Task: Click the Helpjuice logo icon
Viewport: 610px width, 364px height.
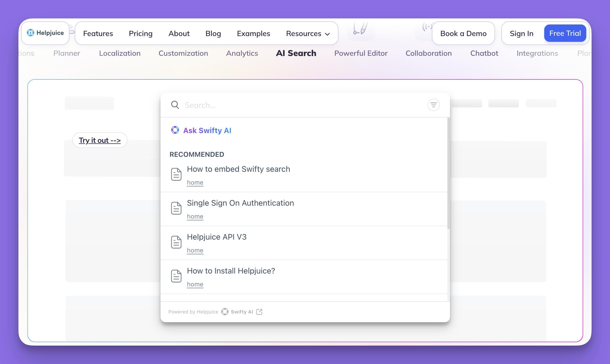Action: [x=31, y=33]
